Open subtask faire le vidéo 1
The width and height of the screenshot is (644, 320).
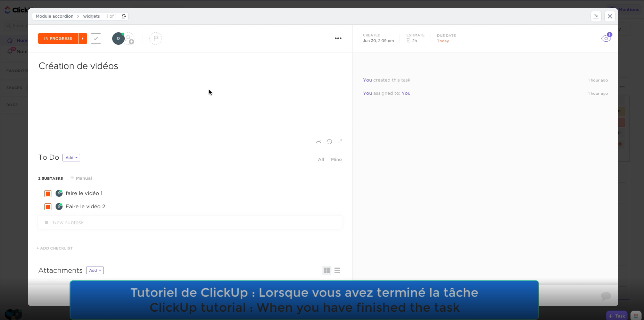[x=84, y=193]
